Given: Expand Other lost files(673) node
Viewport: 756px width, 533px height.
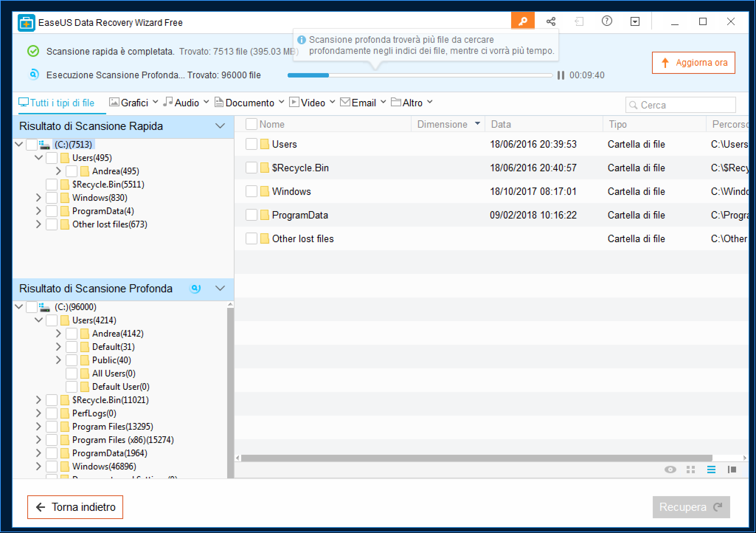Looking at the screenshot, I should pos(38,224).
